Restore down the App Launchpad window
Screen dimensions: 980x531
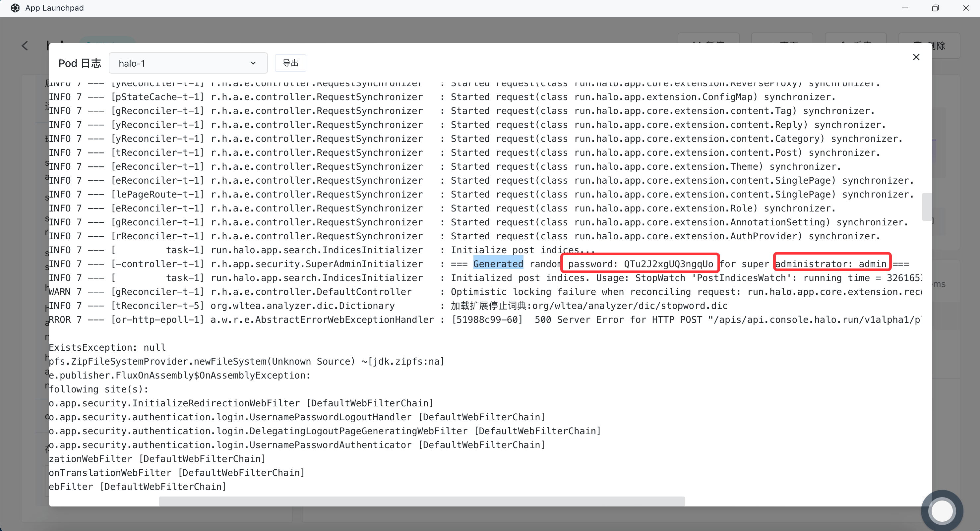[x=935, y=8]
